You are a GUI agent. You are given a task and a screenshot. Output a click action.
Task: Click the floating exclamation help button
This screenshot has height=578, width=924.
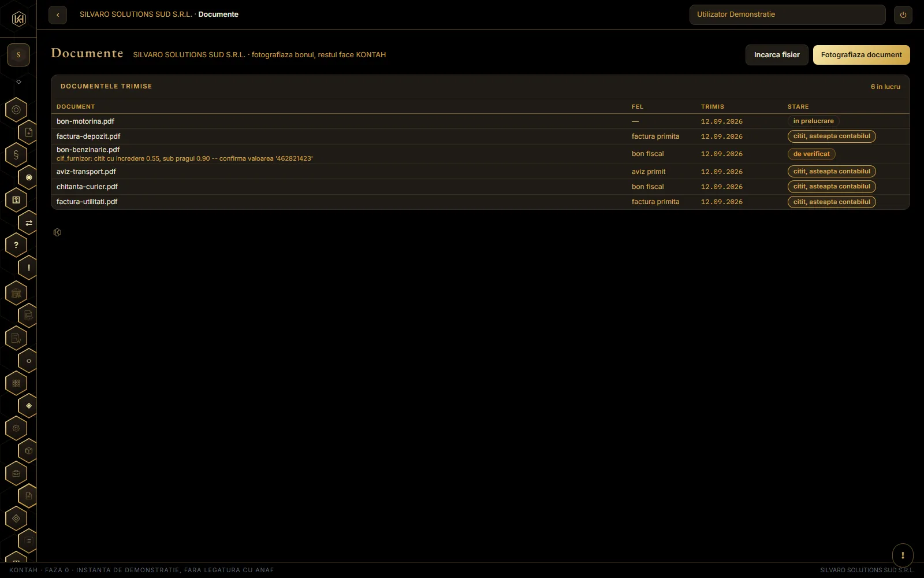[903, 555]
